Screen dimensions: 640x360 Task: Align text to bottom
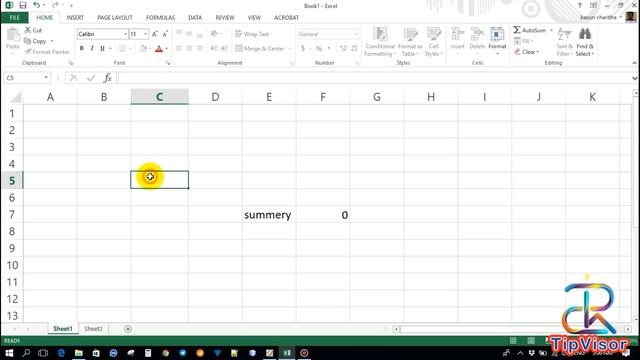(x=200, y=34)
